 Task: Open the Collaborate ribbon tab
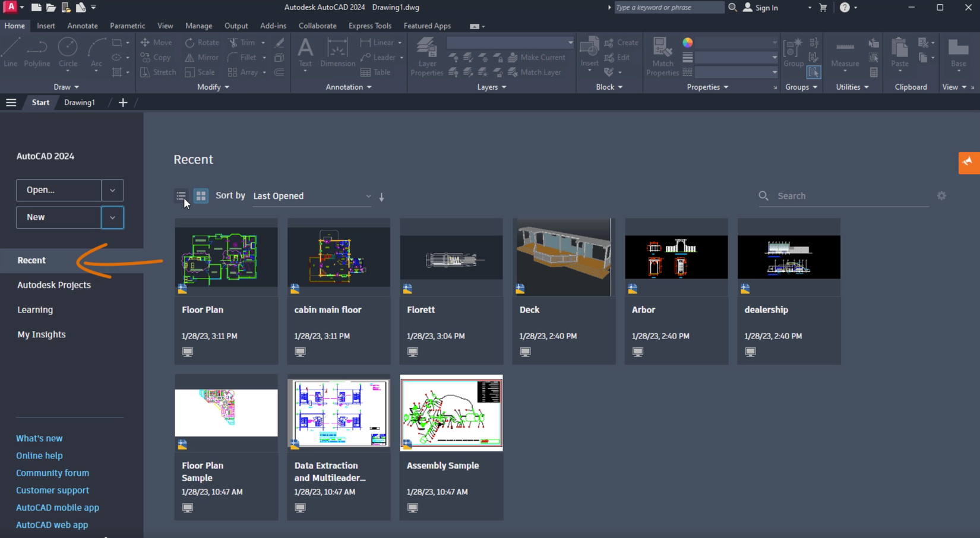click(317, 26)
